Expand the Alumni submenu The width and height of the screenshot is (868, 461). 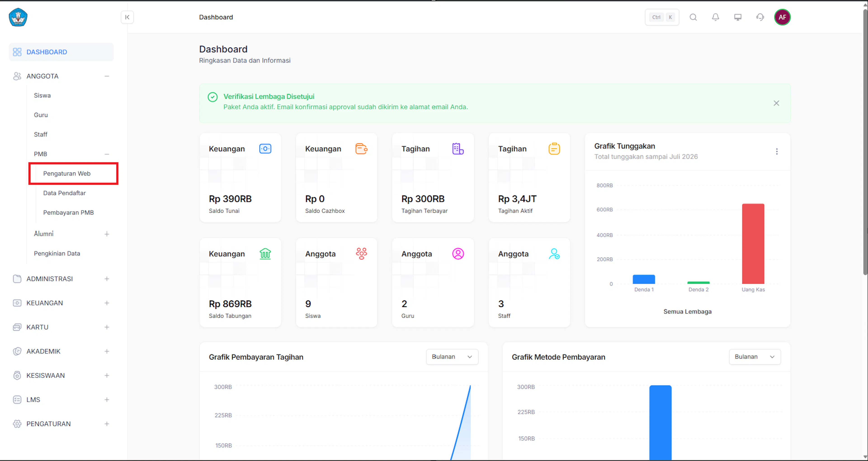click(106, 234)
